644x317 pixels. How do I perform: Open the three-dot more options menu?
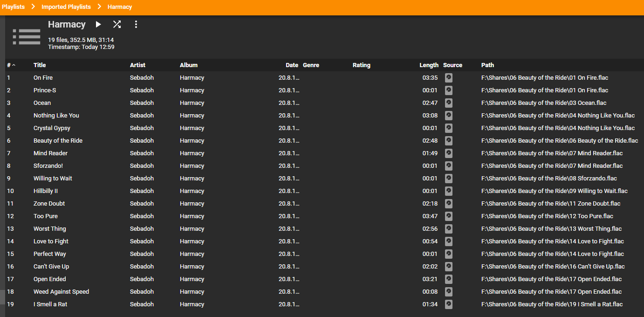(x=136, y=24)
